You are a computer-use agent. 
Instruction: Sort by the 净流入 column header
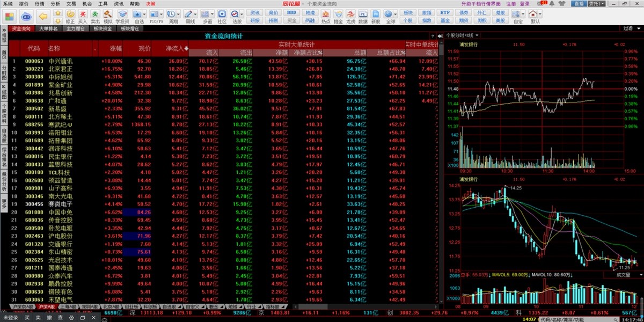177,48
